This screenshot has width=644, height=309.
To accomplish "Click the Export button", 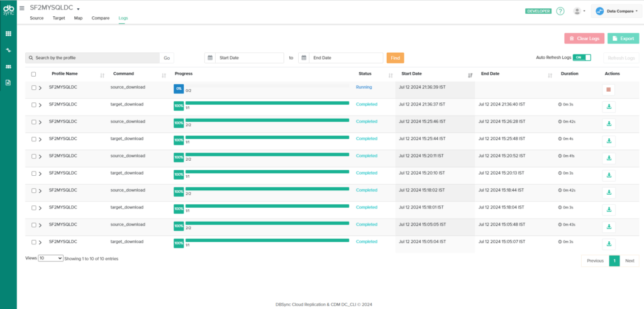I will tap(623, 38).
